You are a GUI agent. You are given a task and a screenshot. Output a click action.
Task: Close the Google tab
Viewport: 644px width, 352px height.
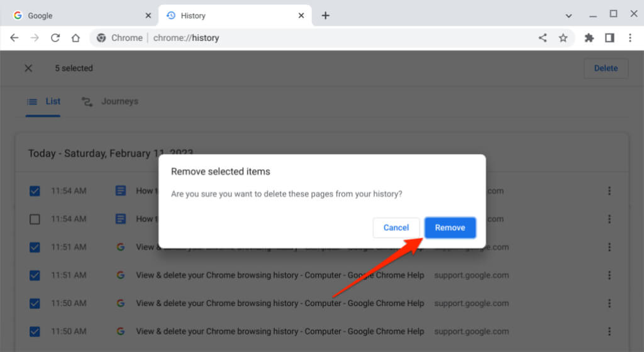tap(148, 16)
